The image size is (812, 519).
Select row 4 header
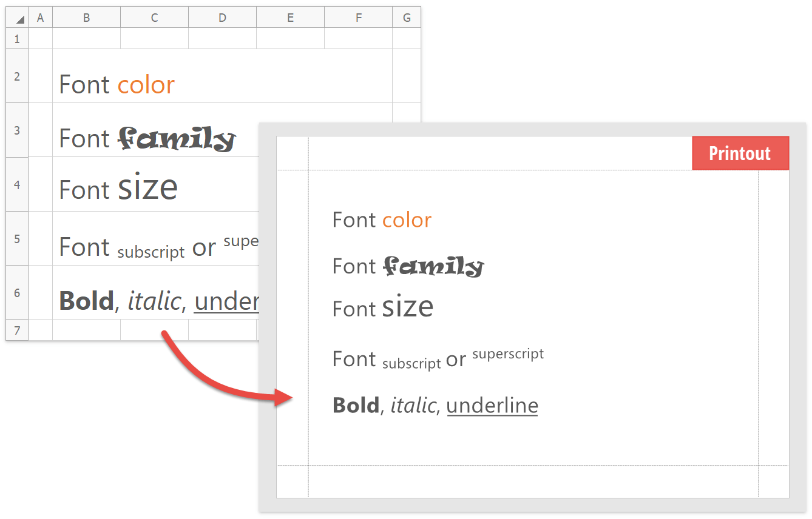(x=17, y=184)
